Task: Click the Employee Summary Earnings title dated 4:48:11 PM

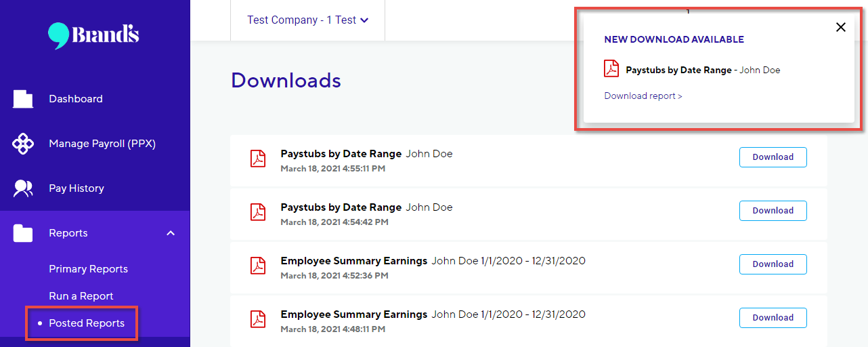Action: 354,314
